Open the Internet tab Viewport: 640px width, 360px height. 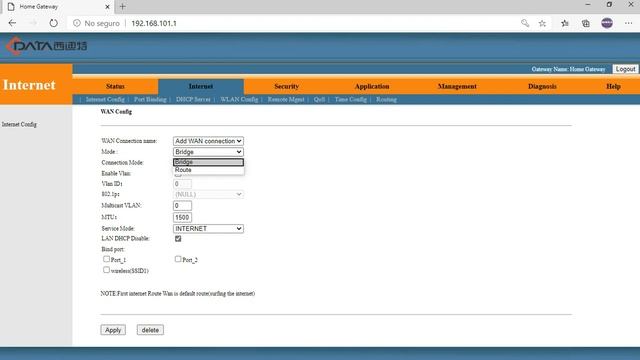[201, 86]
